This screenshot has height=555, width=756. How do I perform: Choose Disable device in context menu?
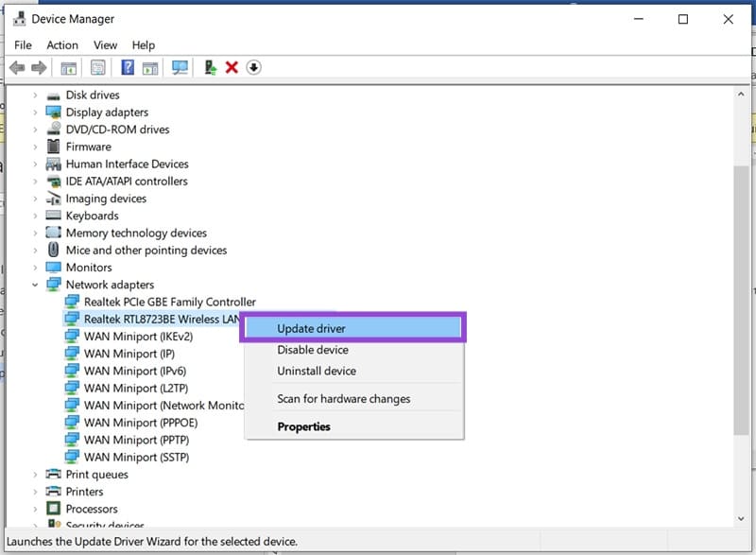point(313,350)
